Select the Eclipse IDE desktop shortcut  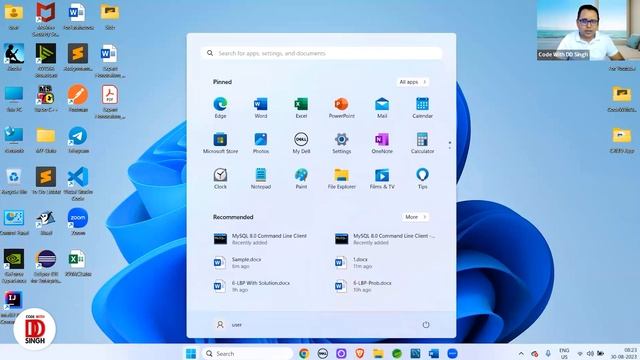[46, 266]
